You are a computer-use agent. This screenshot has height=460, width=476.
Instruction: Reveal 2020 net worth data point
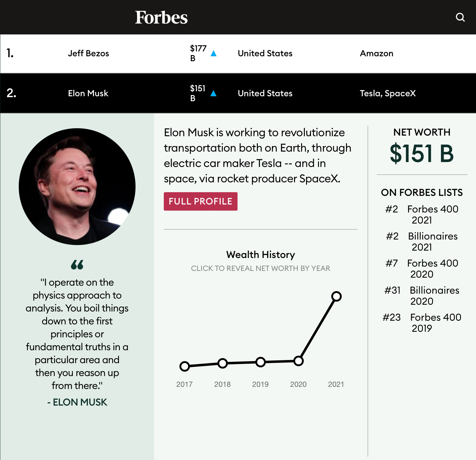[x=298, y=361]
